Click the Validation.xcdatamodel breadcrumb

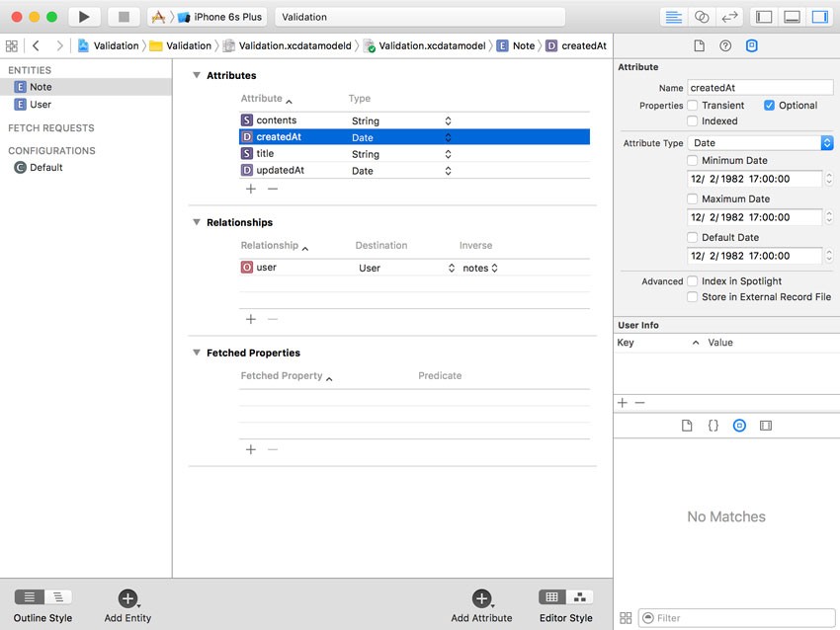click(425, 46)
